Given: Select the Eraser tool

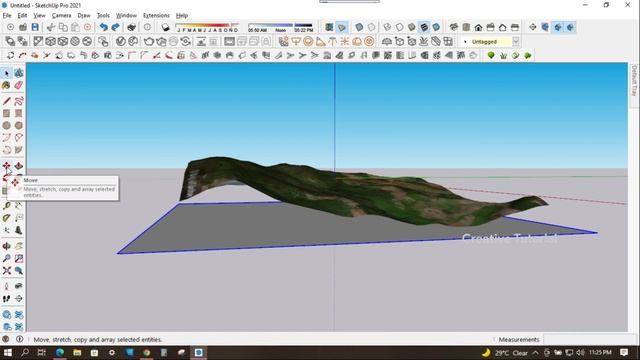Looking at the screenshot, I should 19,85.
